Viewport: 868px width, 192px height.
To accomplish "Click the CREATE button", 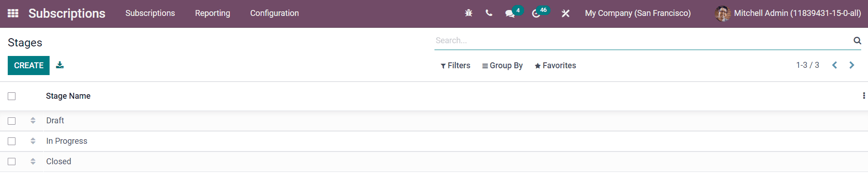I will [29, 66].
